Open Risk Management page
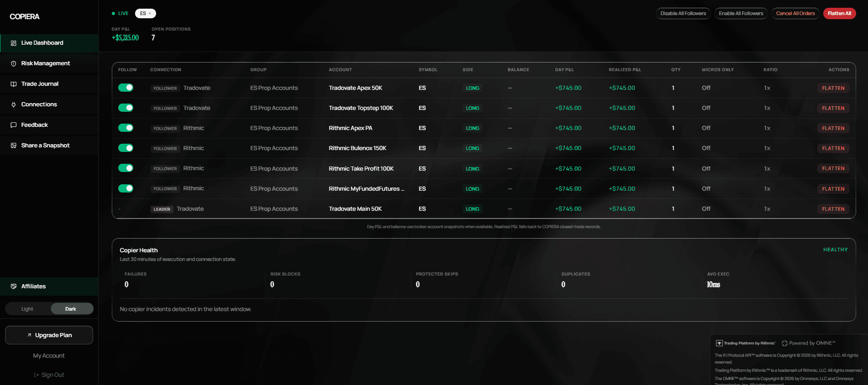The image size is (868, 385). [49, 63]
